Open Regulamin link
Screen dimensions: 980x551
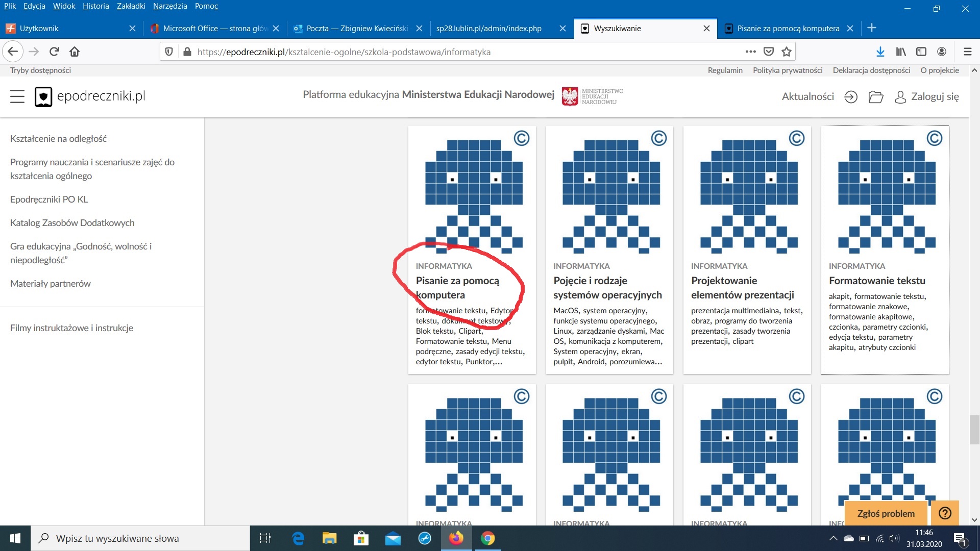(725, 70)
